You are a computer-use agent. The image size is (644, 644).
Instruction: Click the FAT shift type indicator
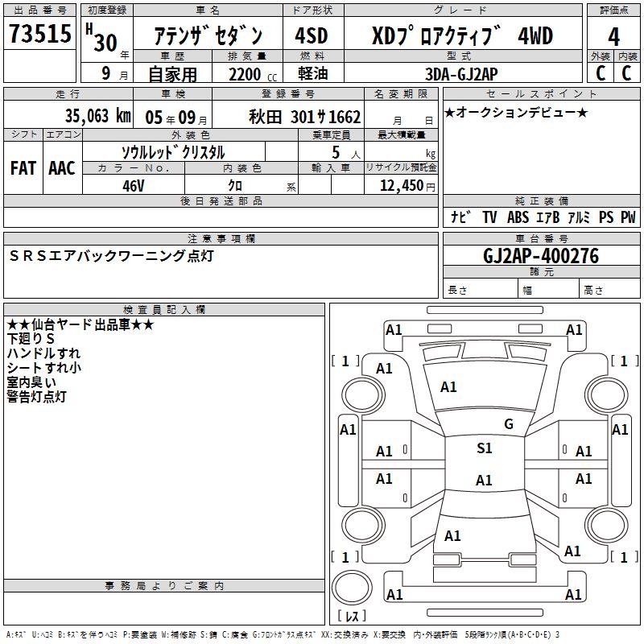click(x=23, y=167)
